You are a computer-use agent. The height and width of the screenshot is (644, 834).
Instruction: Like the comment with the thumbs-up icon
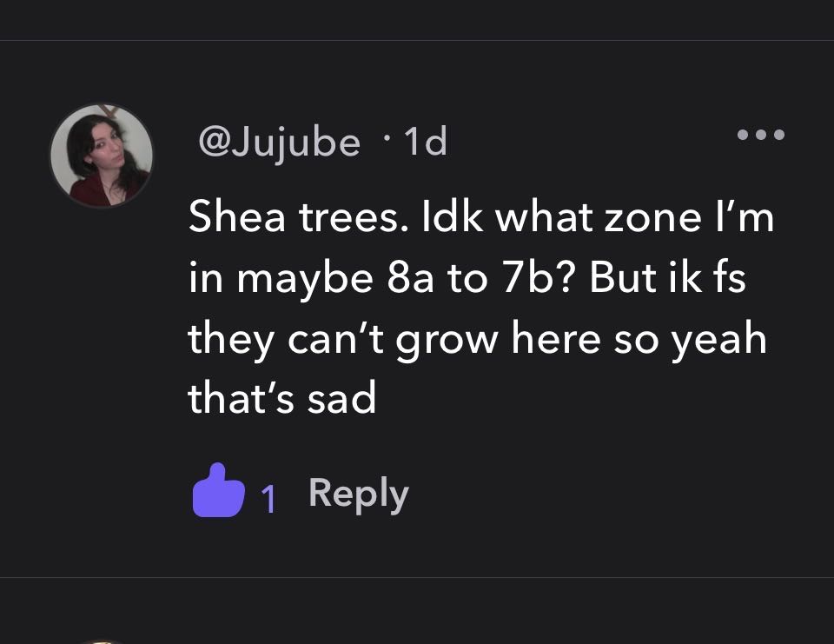(x=218, y=491)
